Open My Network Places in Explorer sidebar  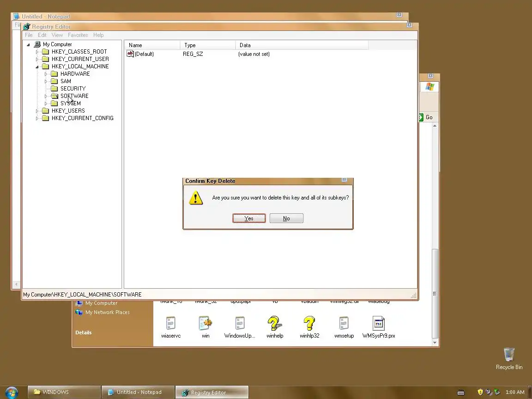107,312
